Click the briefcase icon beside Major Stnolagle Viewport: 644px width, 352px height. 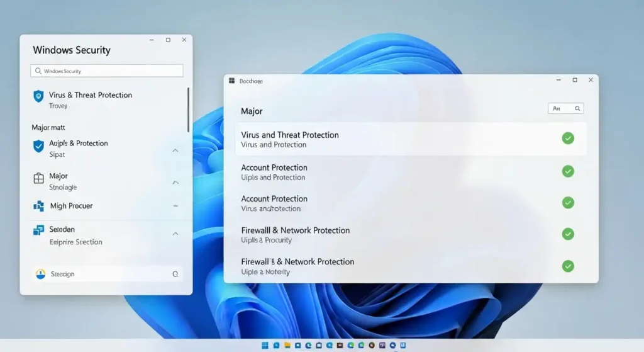point(38,178)
